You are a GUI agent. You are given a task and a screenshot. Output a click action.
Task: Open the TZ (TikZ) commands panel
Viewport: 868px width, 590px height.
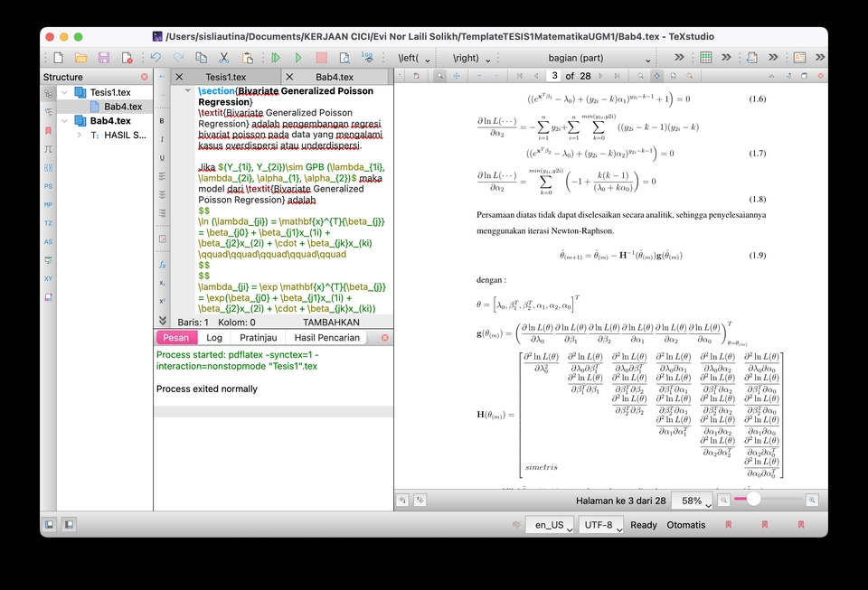48,223
